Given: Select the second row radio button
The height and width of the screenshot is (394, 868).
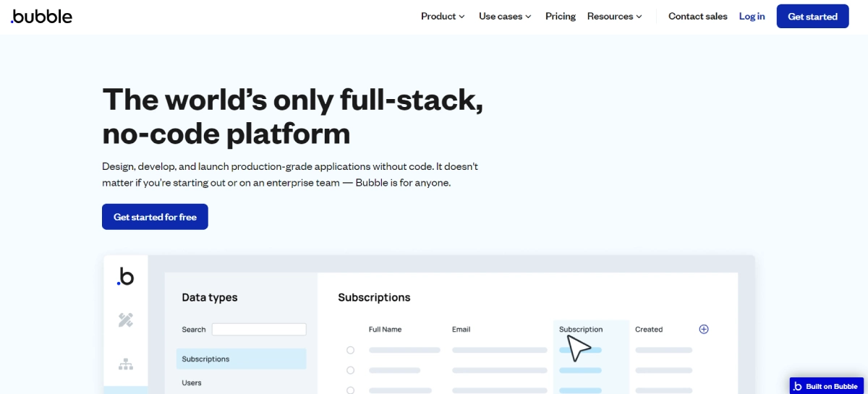Looking at the screenshot, I should click(350, 370).
